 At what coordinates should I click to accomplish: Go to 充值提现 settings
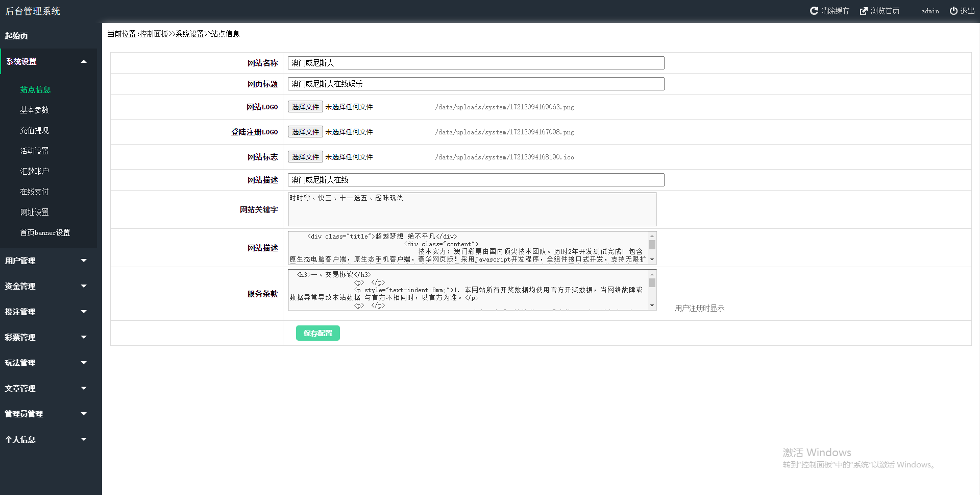[x=35, y=130]
